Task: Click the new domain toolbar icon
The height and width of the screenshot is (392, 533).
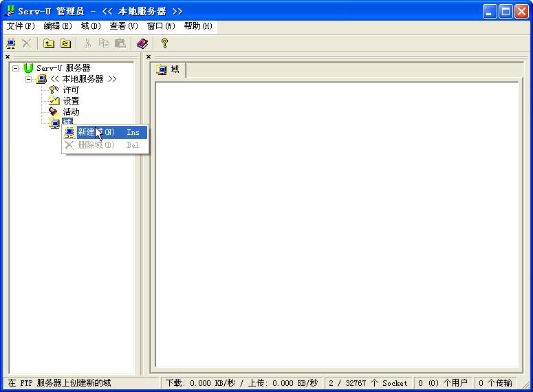Action: pos(11,43)
